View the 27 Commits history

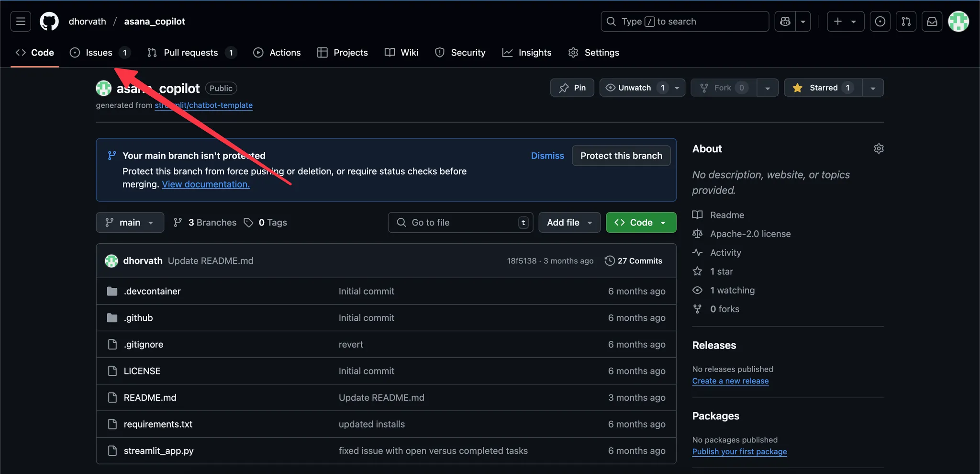pyautogui.click(x=634, y=261)
